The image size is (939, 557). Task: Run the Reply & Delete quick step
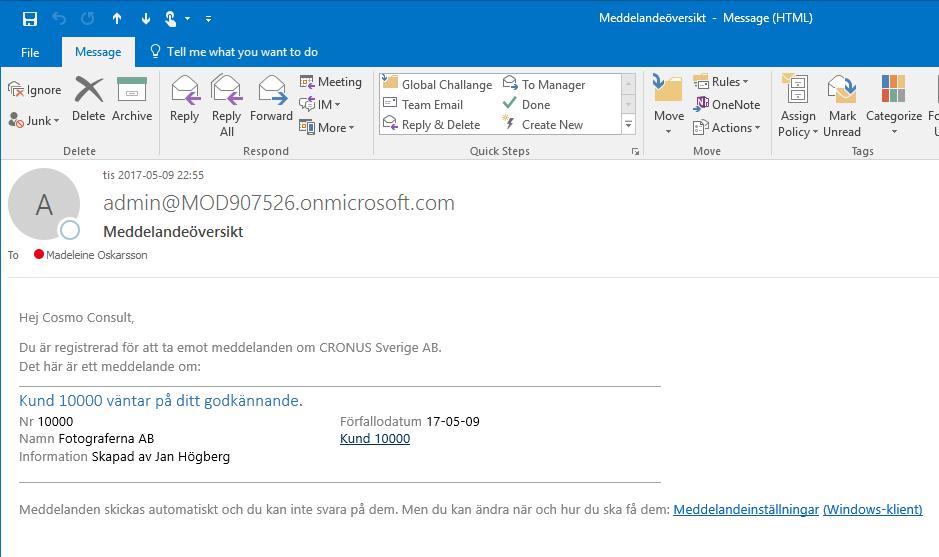pyautogui.click(x=432, y=125)
